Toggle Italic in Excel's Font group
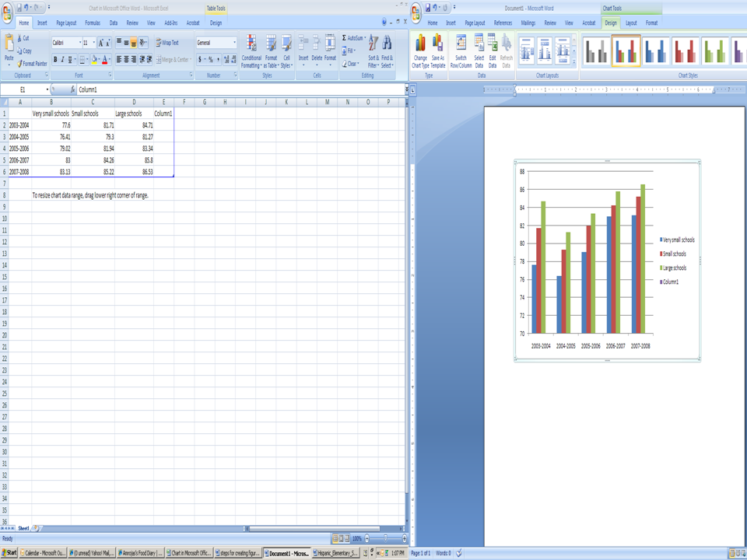 pos(62,60)
